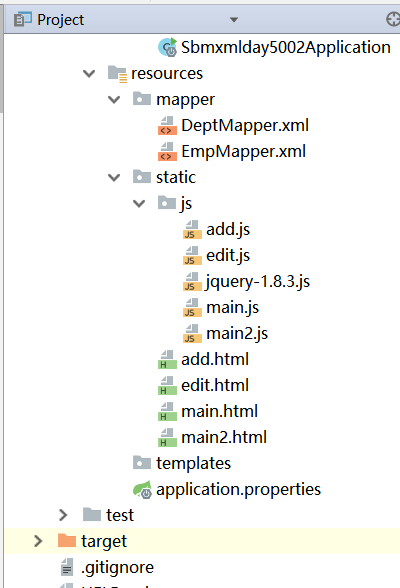400x588 pixels.
Task: Collapse the static folder chevron
Action: coord(114,177)
